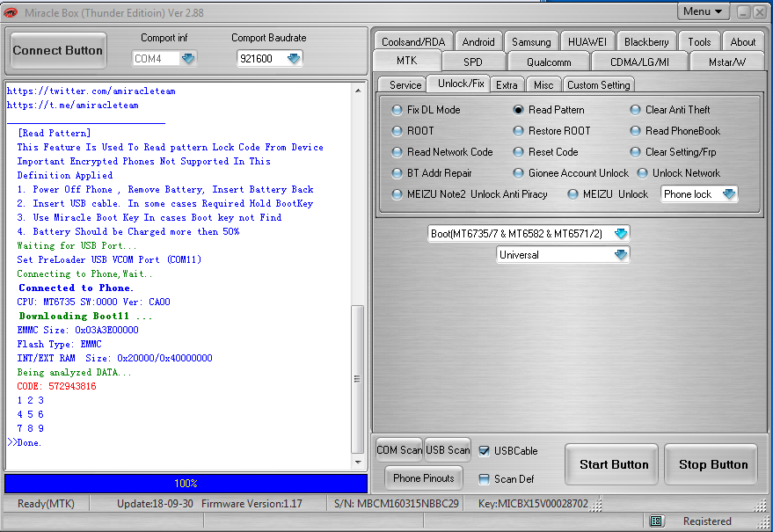Open the Menu dropdown in title bar
The image size is (773, 532).
click(703, 11)
